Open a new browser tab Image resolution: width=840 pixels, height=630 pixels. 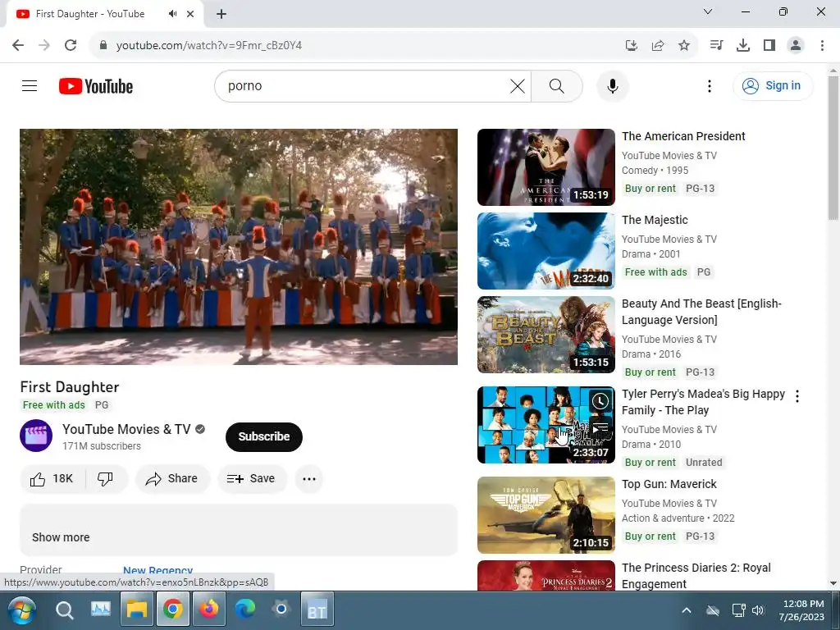click(221, 14)
